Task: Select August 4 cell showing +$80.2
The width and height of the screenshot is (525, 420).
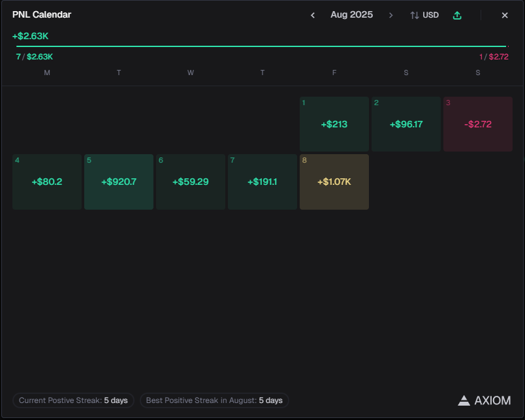Action: (47, 182)
